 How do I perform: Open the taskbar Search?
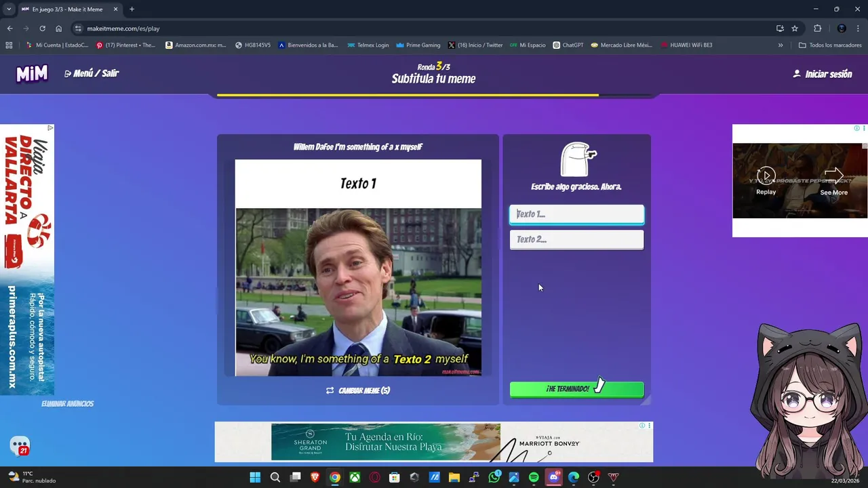tap(275, 477)
